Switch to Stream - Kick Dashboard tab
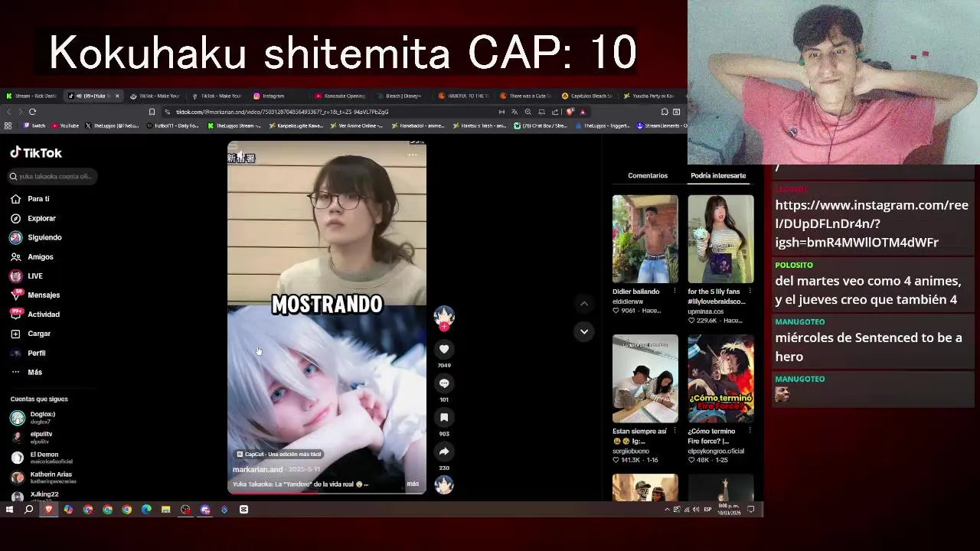980x551 pixels. [x=31, y=96]
